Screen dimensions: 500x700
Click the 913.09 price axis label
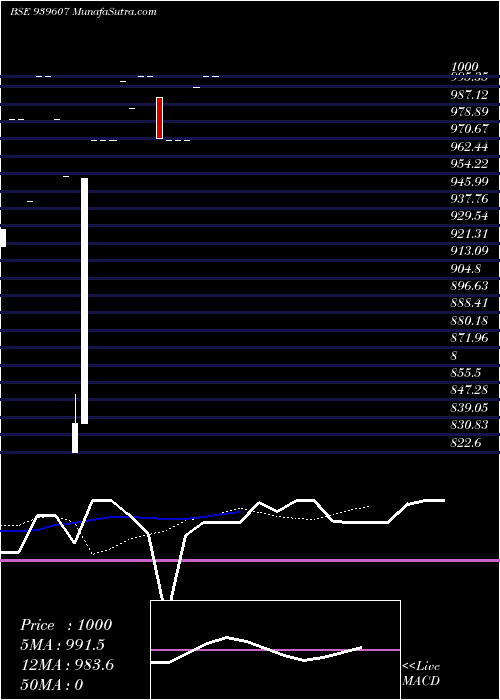tap(469, 250)
